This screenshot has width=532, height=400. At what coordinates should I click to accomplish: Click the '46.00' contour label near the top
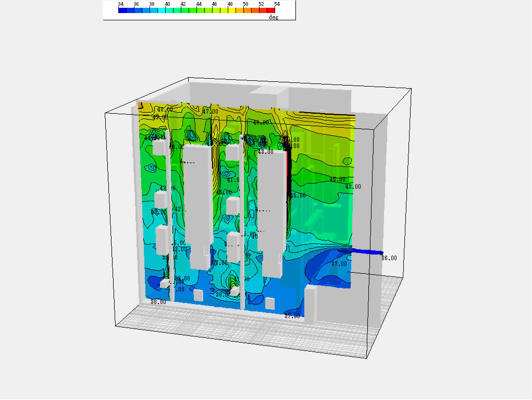pos(261,122)
